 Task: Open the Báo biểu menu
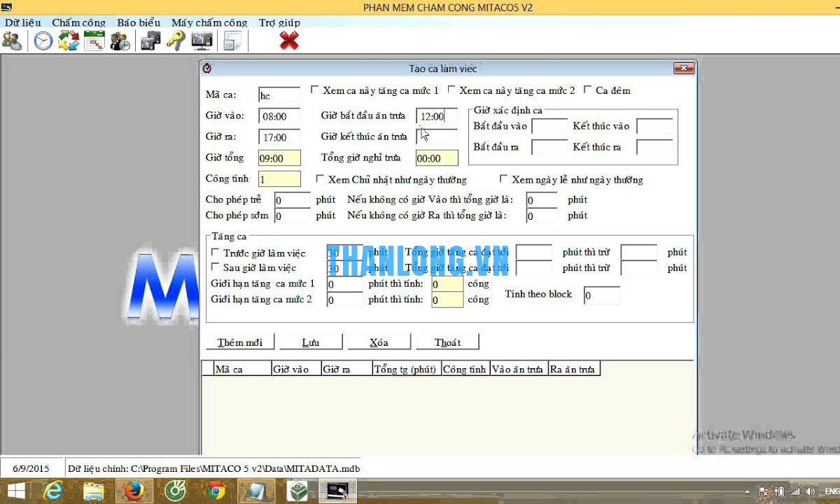point(139,22)
